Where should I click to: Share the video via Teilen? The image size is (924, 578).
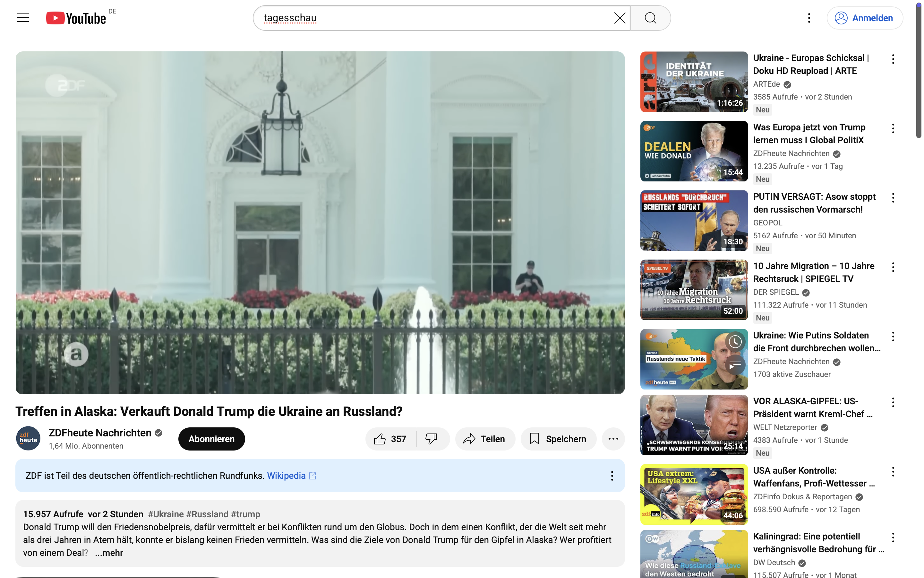485,439
